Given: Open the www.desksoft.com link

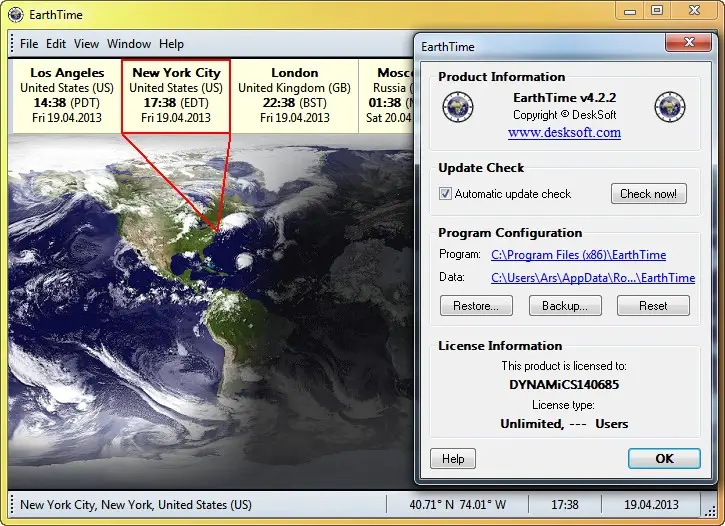Looking at the screenshot, I should [x=564, y=133].
